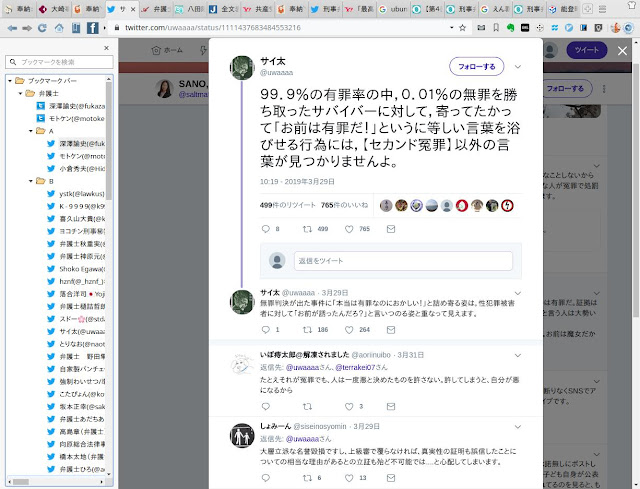
Task: Collapse the B bookmark folder
Action: coord(31,181)
